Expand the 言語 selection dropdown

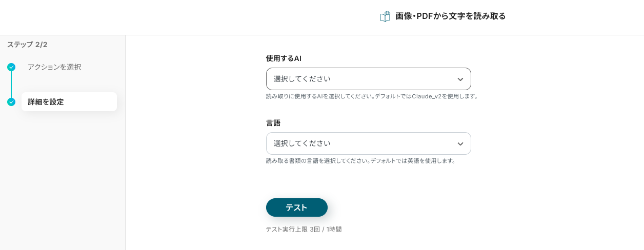click(368, 143)
